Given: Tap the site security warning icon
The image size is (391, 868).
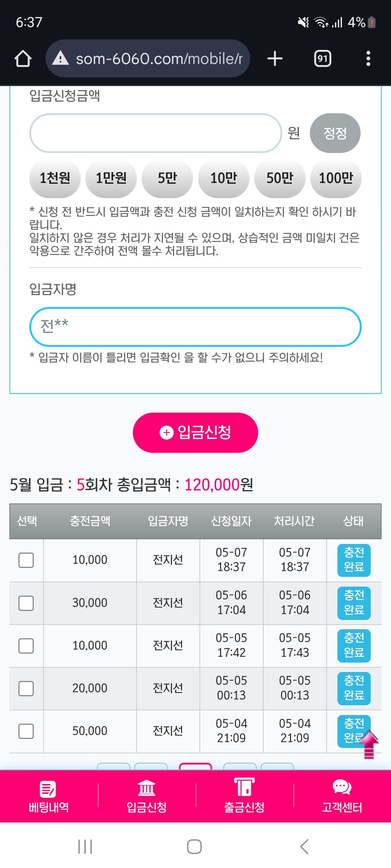Looking at the screenshot, I should click(60, 58).
